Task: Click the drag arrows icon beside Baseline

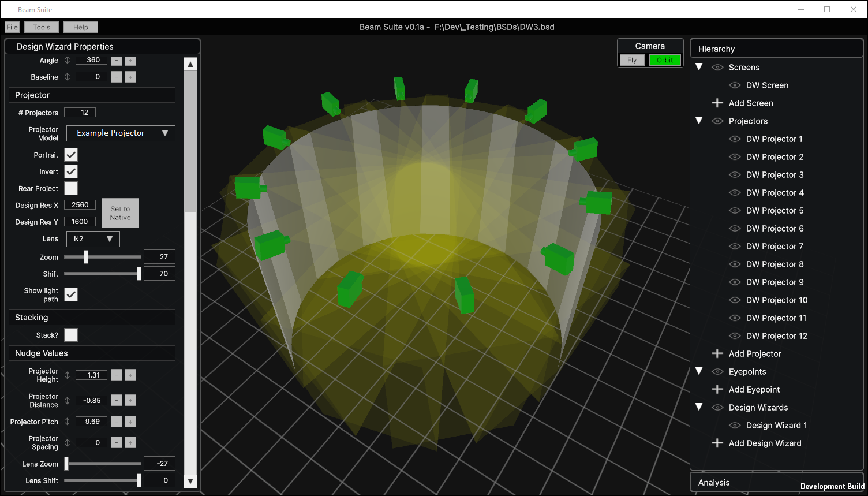Action: click(68, 77)
